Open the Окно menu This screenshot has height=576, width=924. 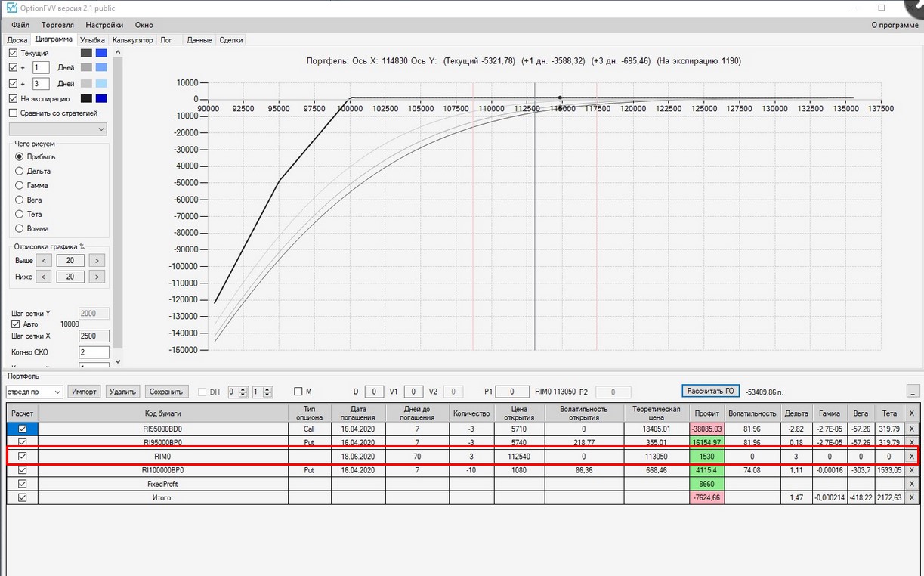click(x=144, y=25)
